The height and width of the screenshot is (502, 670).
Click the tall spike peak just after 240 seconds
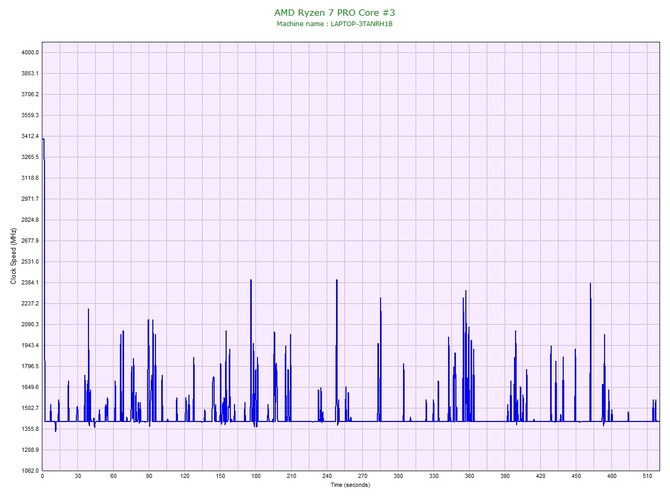(337, 280)
